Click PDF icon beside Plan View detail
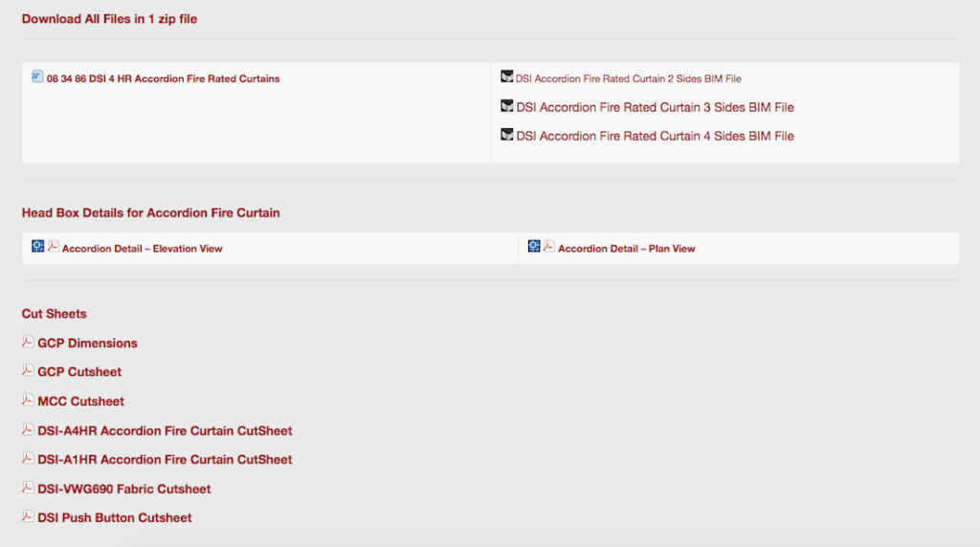 [549, 247]
